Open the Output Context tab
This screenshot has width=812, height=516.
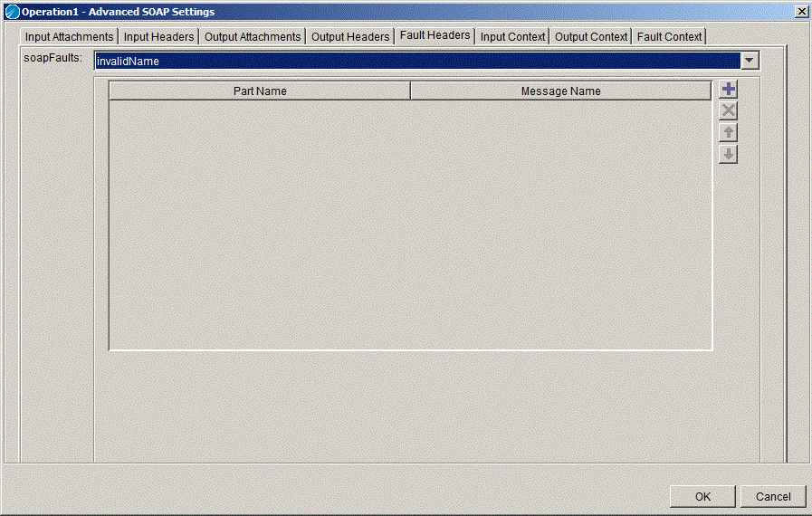pyautogui.click(x=591, y=37)
